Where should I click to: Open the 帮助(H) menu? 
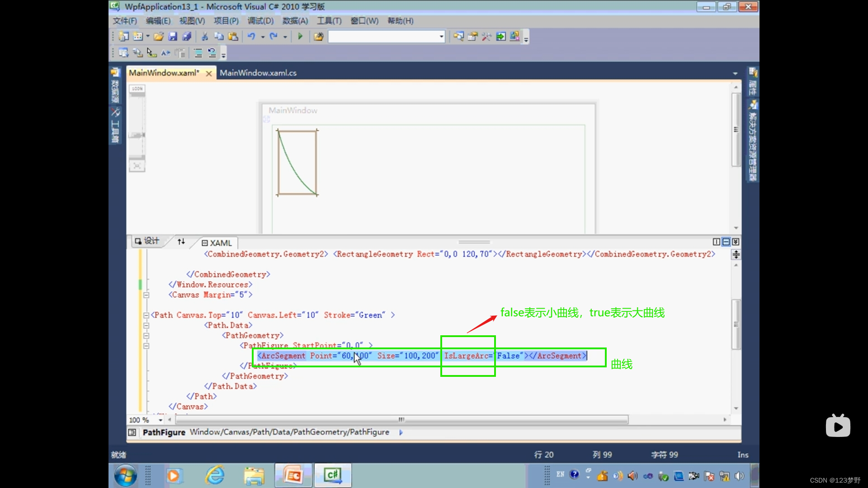click(x=400, y=21)
